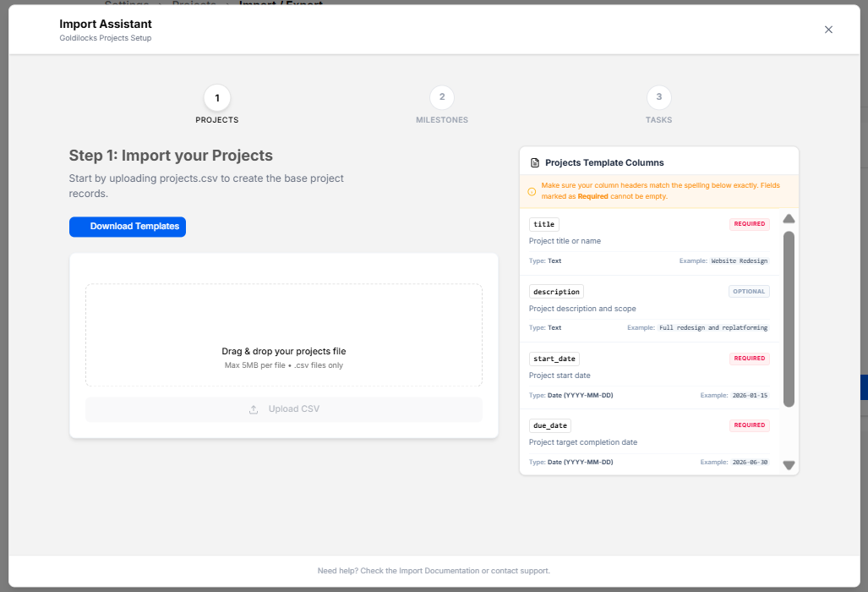Click the template columns scrollbar thumb
Image resolution: width=868 pixels, height=592 pixels.
click(x=789, y=319)
